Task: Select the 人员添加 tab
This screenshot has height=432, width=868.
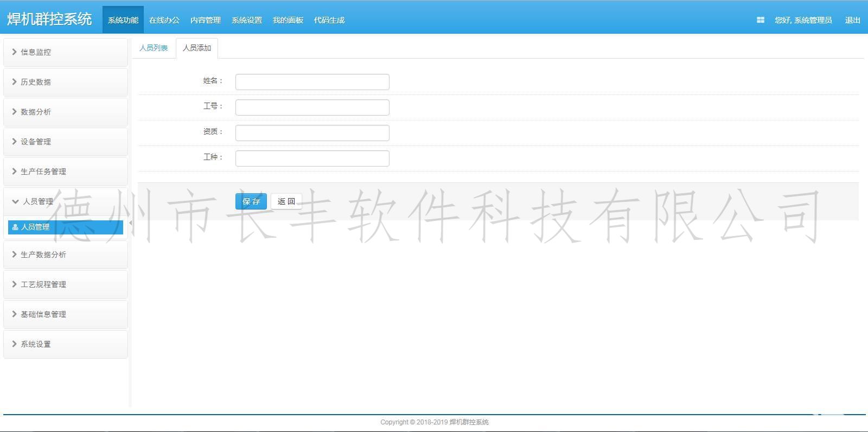Action: point(196,48)
